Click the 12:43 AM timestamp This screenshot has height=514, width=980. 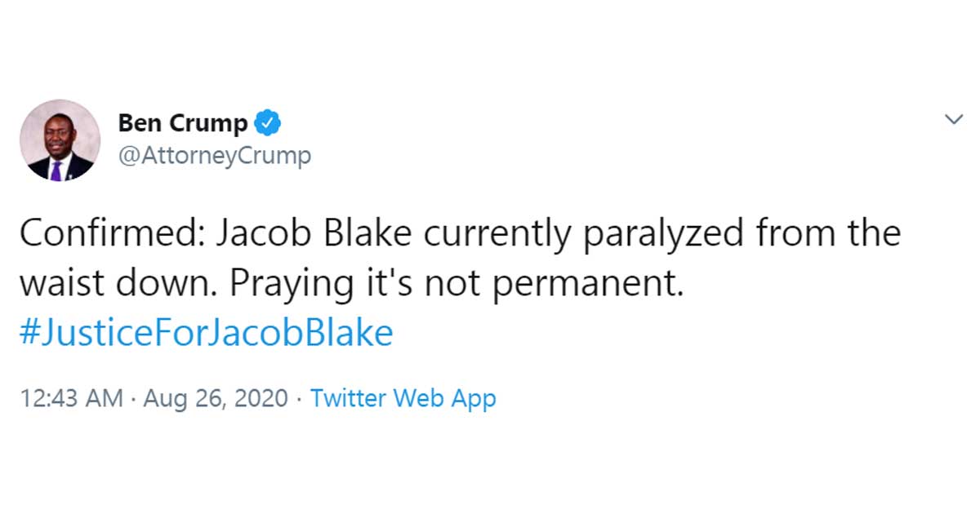pos(70,399)
